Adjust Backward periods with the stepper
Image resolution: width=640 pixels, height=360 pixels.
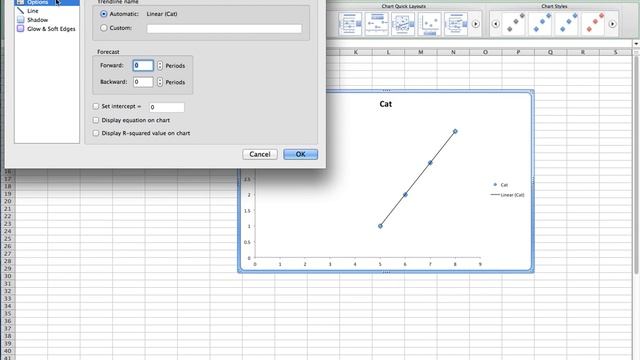160,82
